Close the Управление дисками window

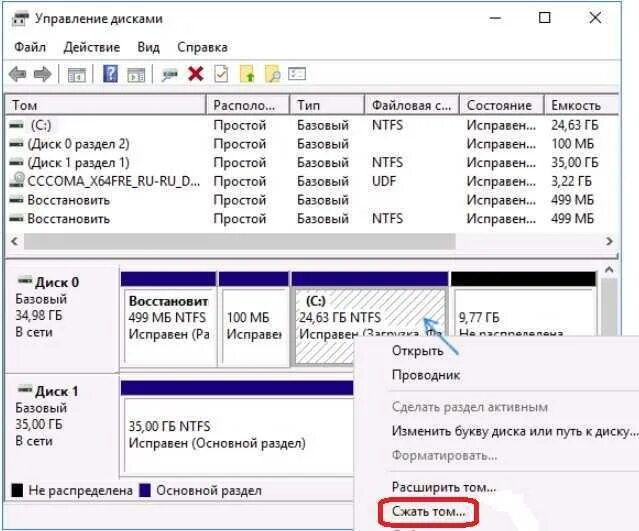[x=595, y=18]
